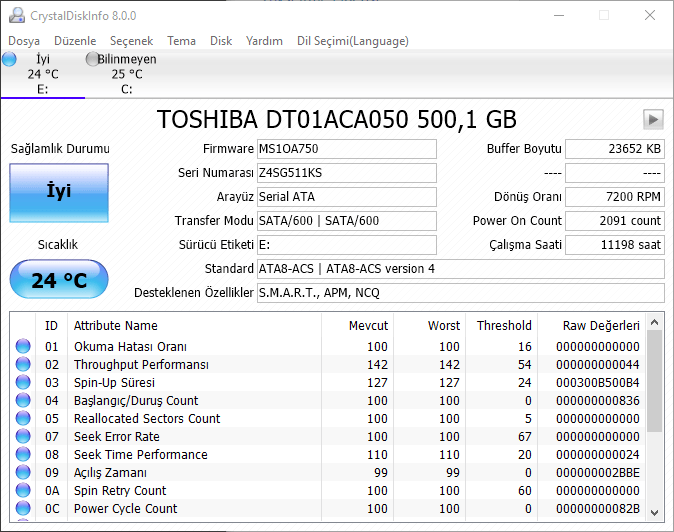The width and height of the screenshot is (674, 532).
Task: Click the Seri Numarası field
Action: pos(346,173)
